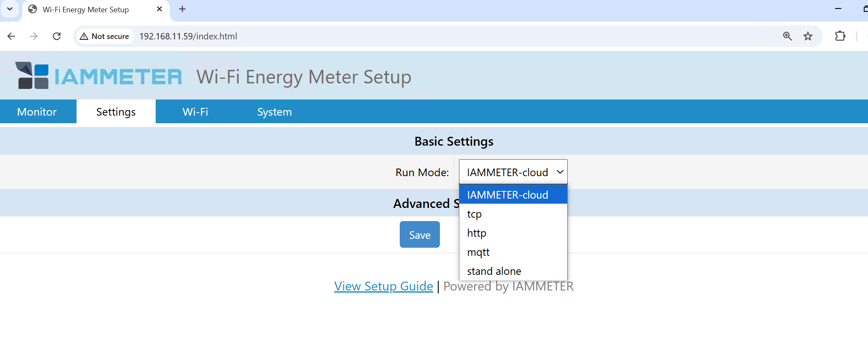Click the Wi-Fi Energy Meter Setup page title
This screenshot has width=868, height=343.
(304, 77)
